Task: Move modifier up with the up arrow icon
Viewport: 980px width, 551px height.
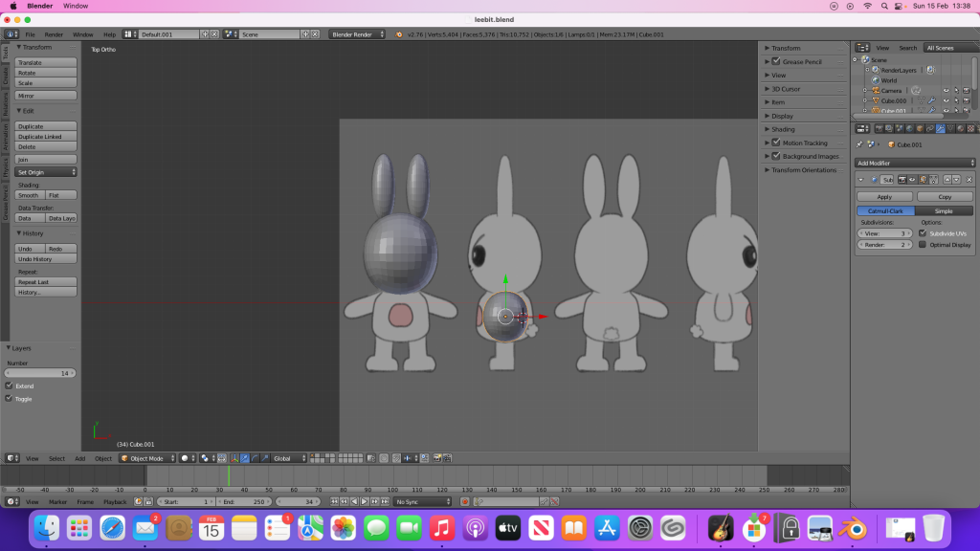Action: click(x=947, y=180)
